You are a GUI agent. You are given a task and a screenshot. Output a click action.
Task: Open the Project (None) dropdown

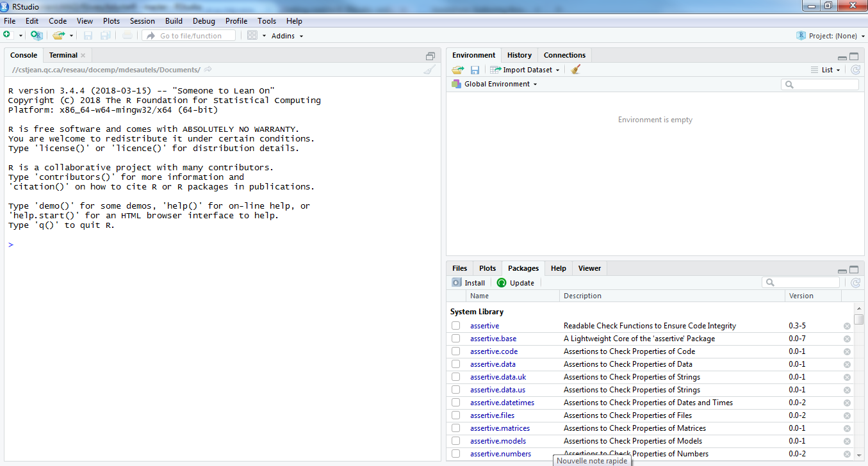(830, 36)
